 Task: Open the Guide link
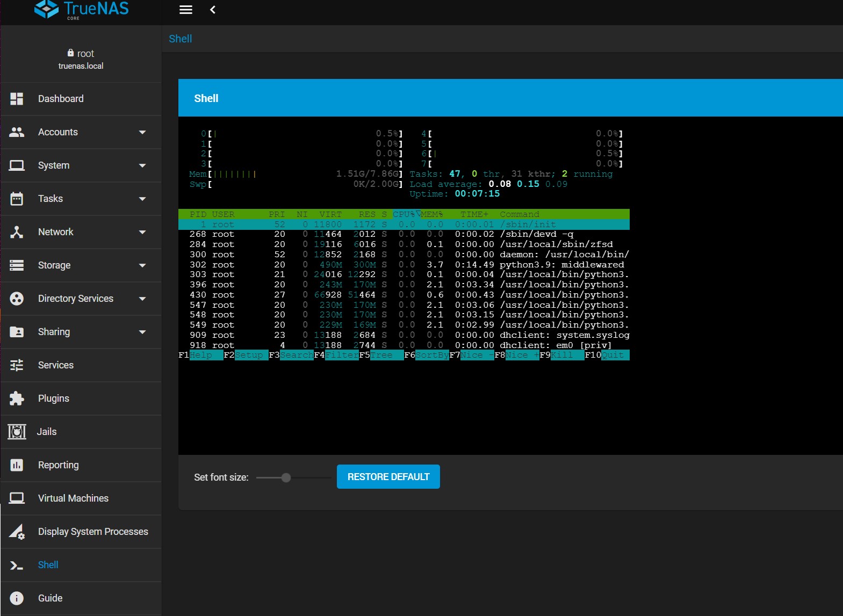(81, 598)
